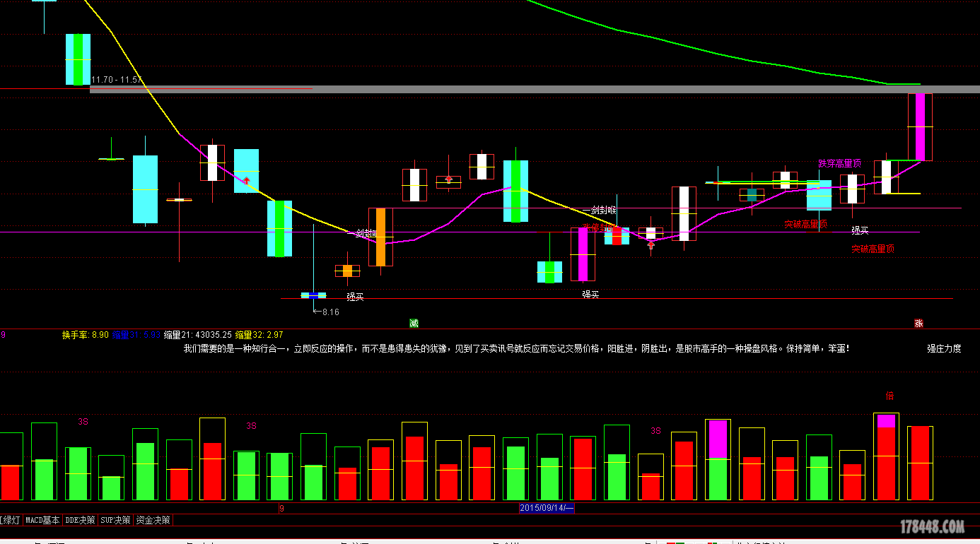Click the 2015/09/14/一 date marker

click(x=547, y=508)
